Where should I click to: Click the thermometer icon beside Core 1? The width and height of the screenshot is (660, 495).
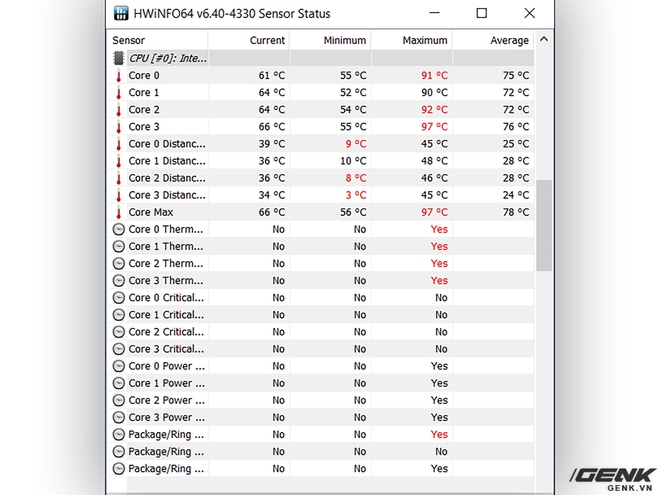(119, 93)
